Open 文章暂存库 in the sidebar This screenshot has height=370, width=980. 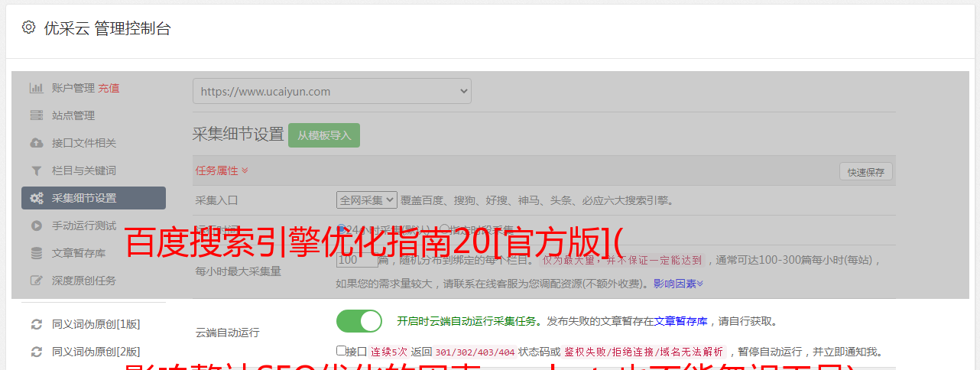pos(79,253)
